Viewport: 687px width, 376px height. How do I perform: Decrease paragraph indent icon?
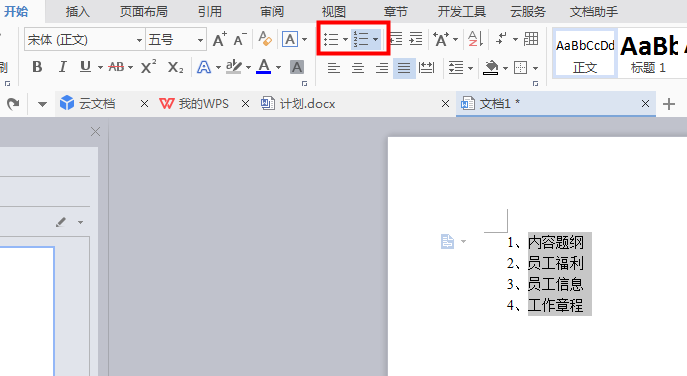pos(396,39)
